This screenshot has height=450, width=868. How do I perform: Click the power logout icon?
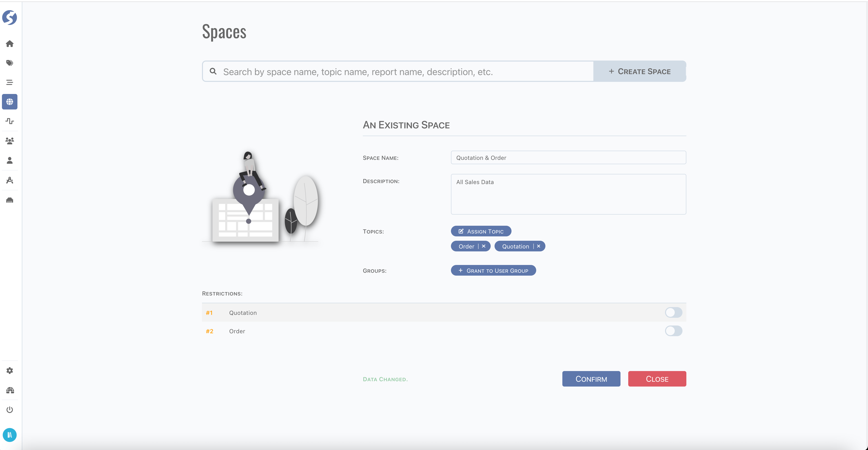tap(9, 410)
